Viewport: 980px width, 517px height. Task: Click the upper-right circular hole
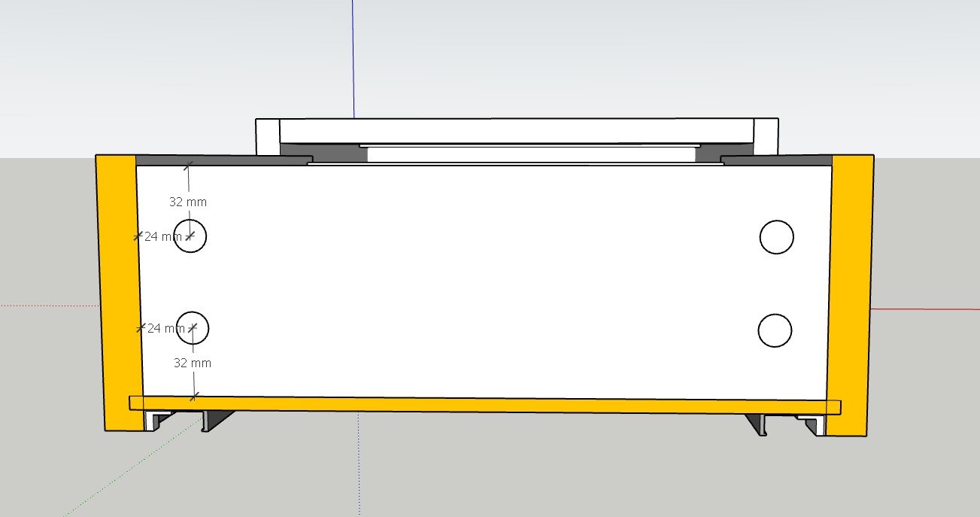[x=776, y=237]
